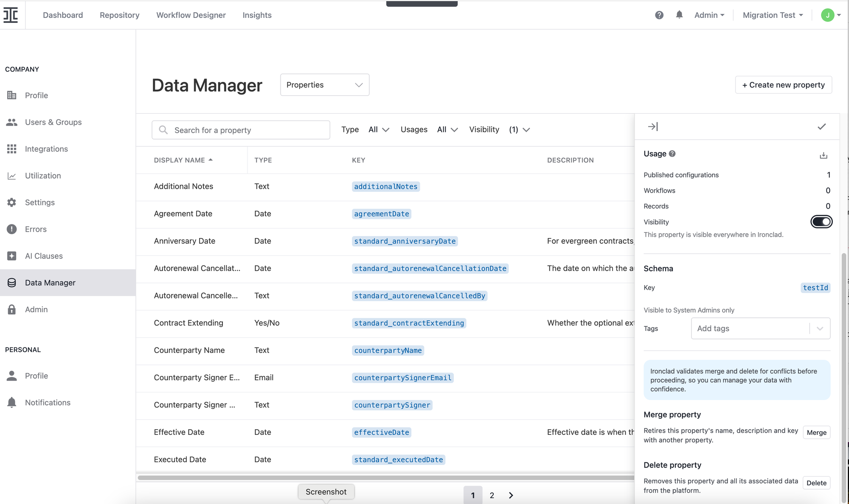Click the Personal Profile person icon

pyautogui.click(x=12, y=375)
